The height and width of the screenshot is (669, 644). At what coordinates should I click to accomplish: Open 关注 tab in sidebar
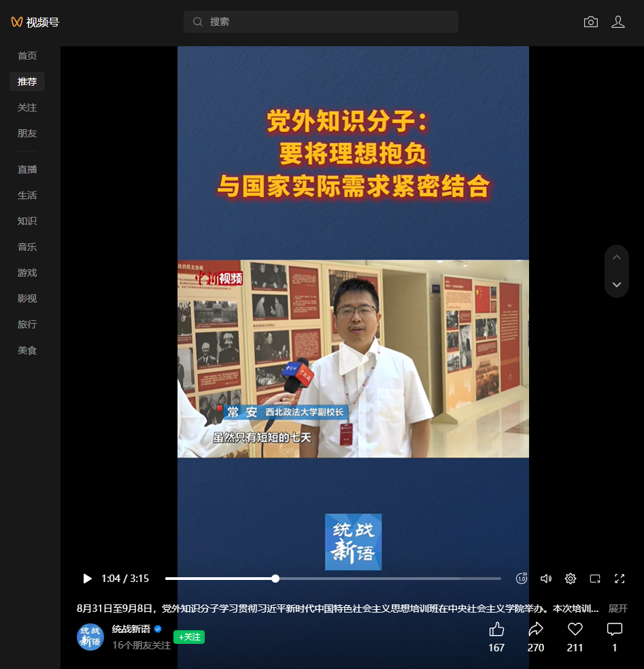pos(27,107)
